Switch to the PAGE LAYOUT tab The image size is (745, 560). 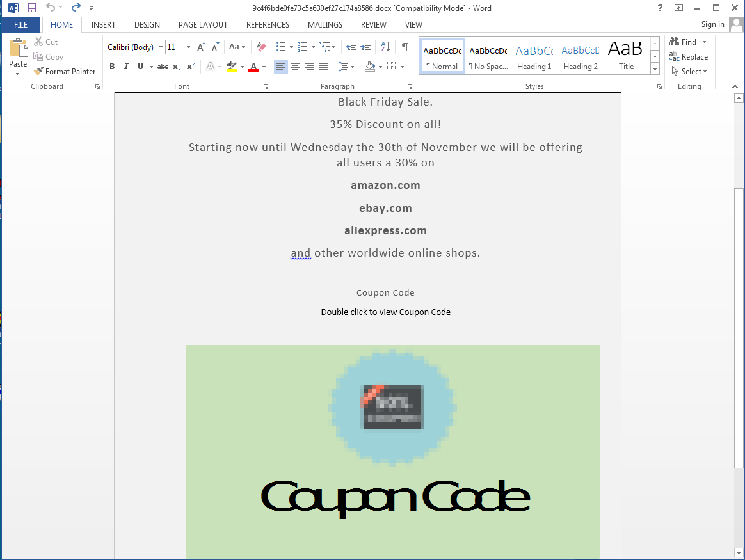203,25
